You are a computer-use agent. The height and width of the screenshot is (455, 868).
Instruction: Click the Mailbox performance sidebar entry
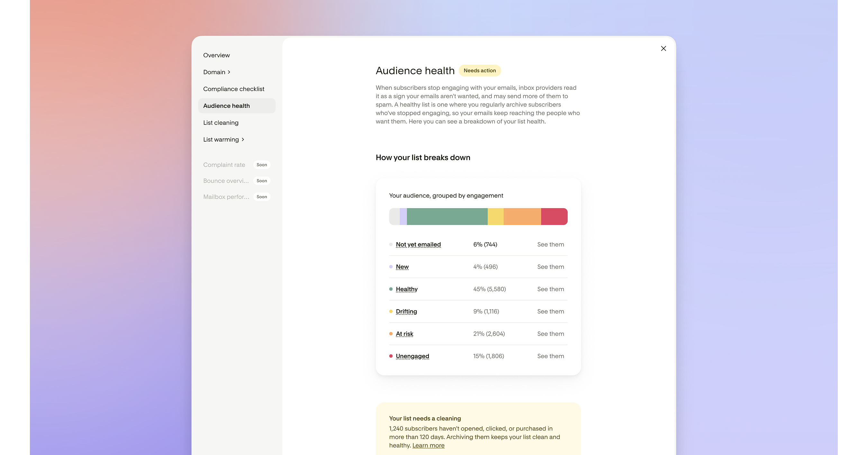pos(226,197)
